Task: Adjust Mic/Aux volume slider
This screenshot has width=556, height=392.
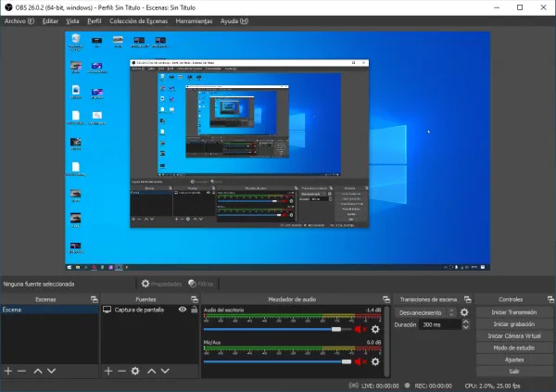Action: click(x=346, y=361)
